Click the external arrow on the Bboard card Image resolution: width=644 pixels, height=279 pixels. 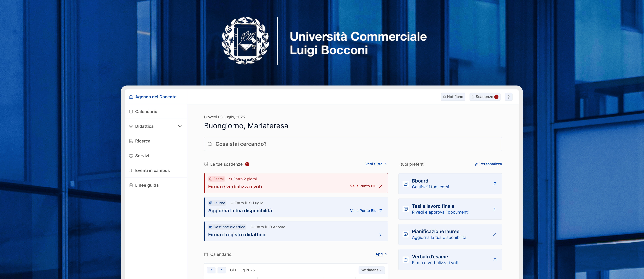coord(495,184)
